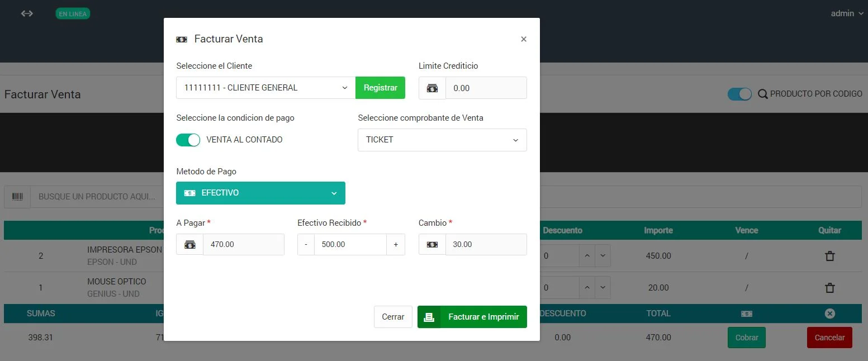The height and width of the screenshot is (361, 868).
Task: Click the cash icon next to Cambio field
Action: pos(432,245)
